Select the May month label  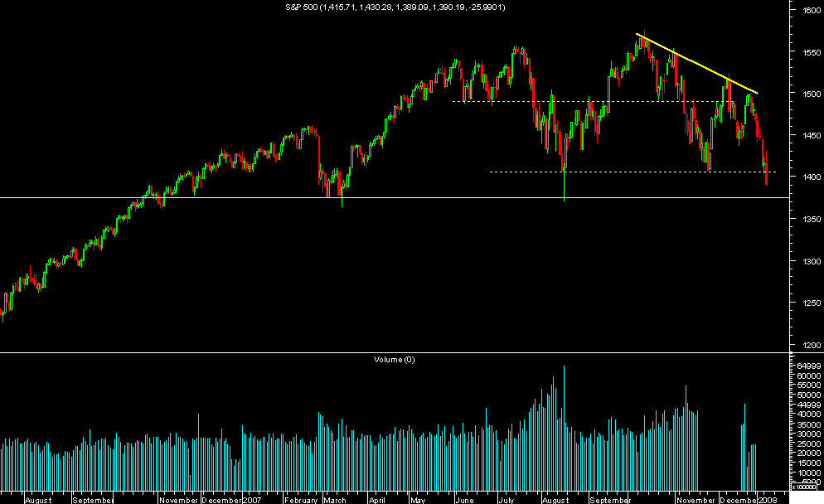[418, 500]
